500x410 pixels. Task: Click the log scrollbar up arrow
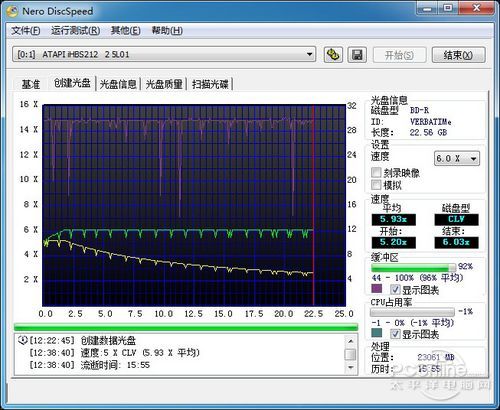click(x=351, y=341)
